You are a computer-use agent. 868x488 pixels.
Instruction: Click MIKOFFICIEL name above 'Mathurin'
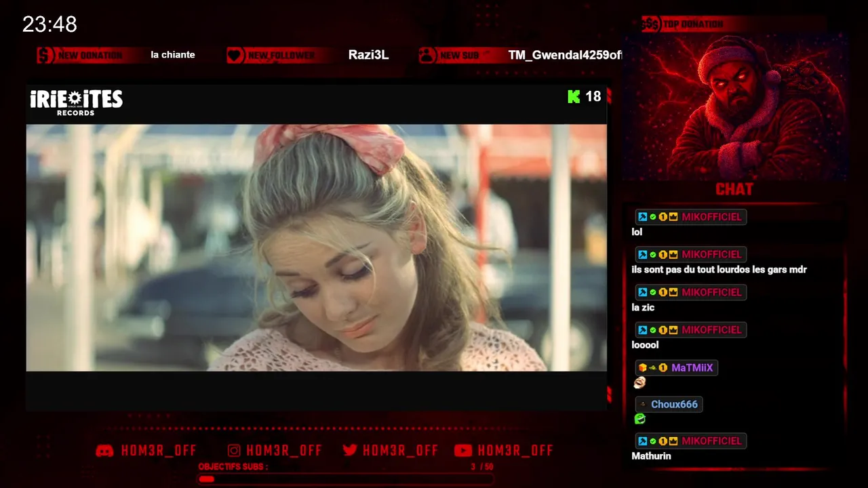click(x=711, y=441)
